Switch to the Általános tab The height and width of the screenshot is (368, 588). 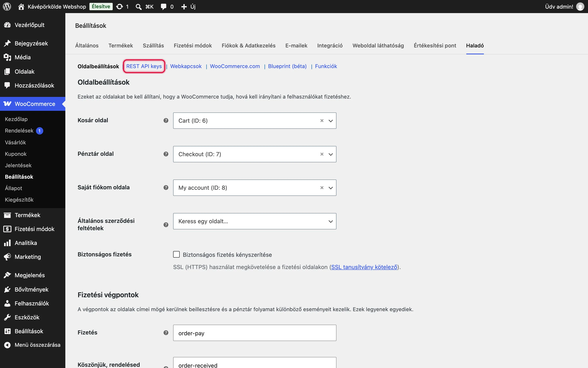87,46
